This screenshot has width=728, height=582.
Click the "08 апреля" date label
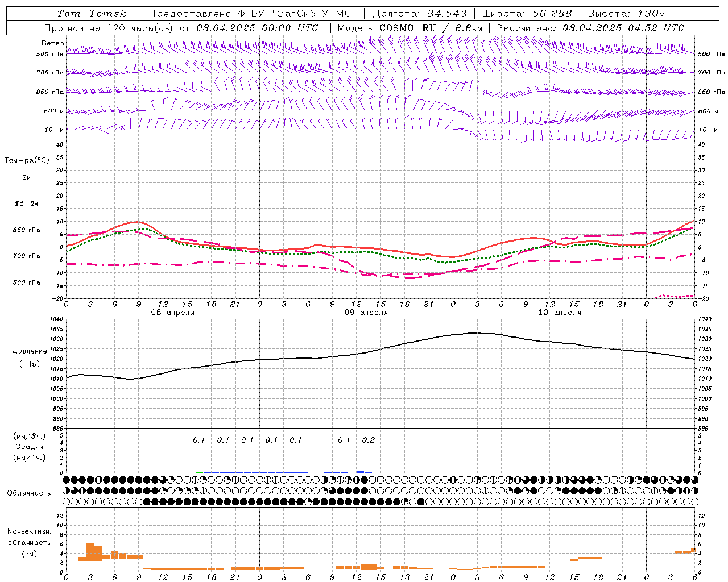click(172, 313)
